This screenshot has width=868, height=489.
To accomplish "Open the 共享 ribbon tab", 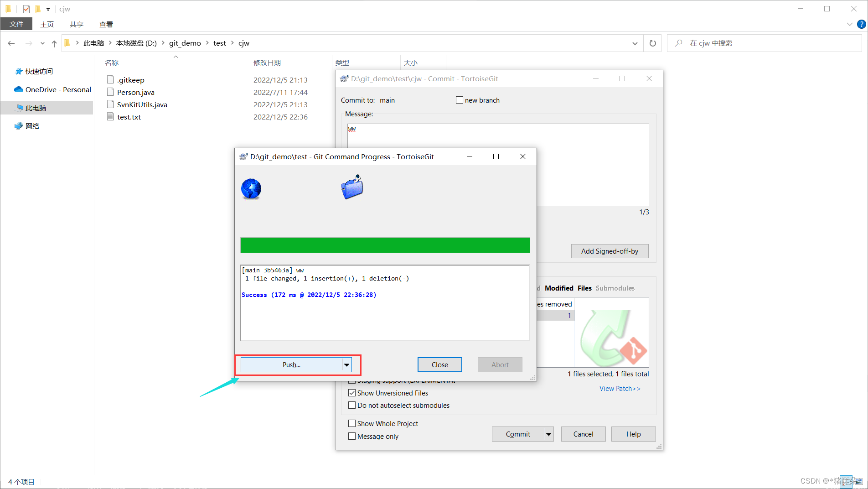I will pos(77,24).
